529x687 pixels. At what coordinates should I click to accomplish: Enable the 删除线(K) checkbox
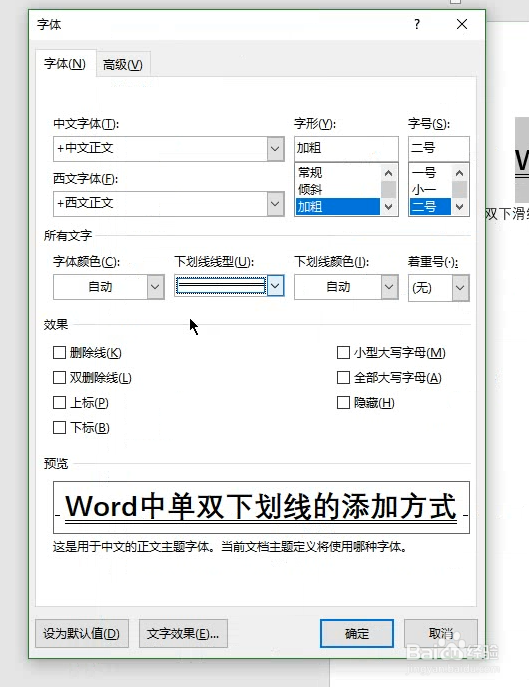click(x=59, y=353)
